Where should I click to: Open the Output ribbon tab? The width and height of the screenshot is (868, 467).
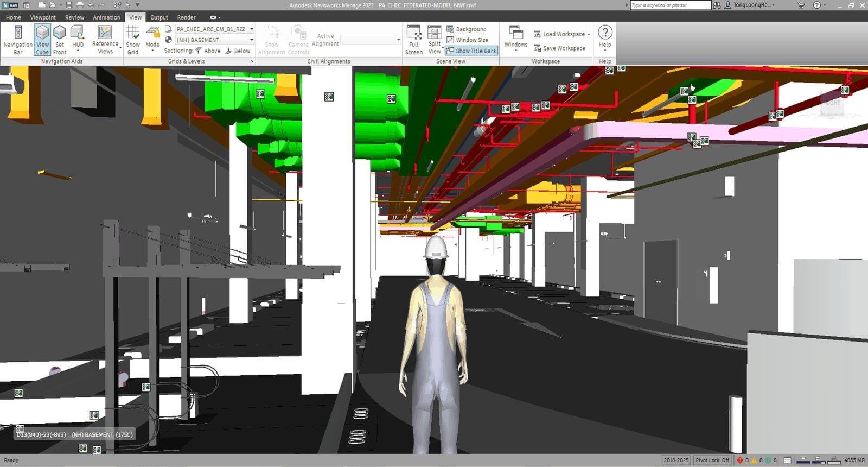(159, 17)
